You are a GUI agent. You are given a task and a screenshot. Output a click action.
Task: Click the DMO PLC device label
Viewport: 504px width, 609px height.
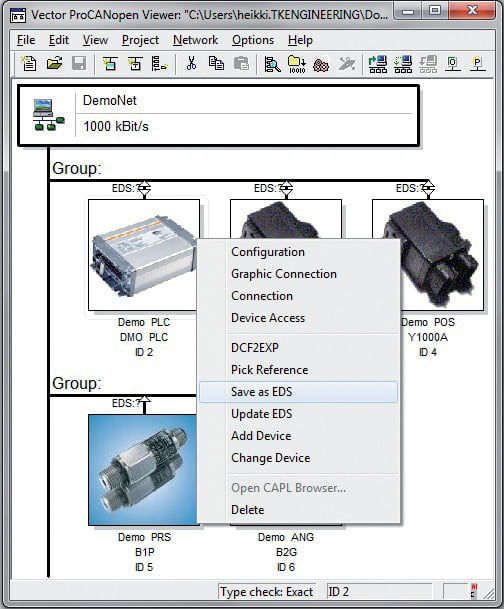(144, 337)
